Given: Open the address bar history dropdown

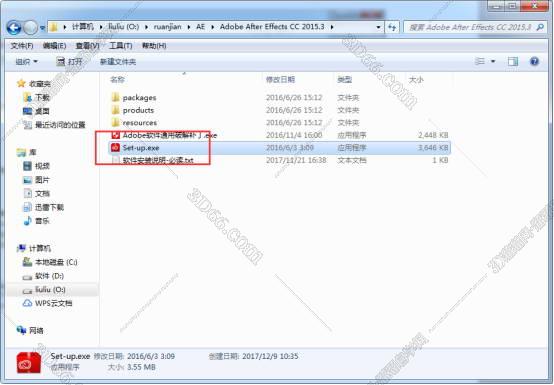Looking at the screenshot, I should pyautogui.click(x=378, y=27).
